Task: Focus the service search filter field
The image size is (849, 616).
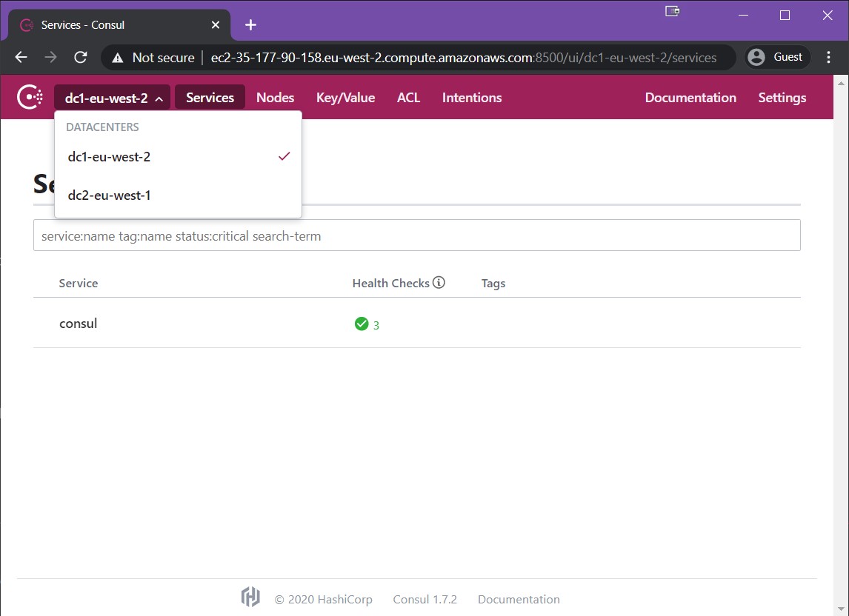Action: (417, 235)
